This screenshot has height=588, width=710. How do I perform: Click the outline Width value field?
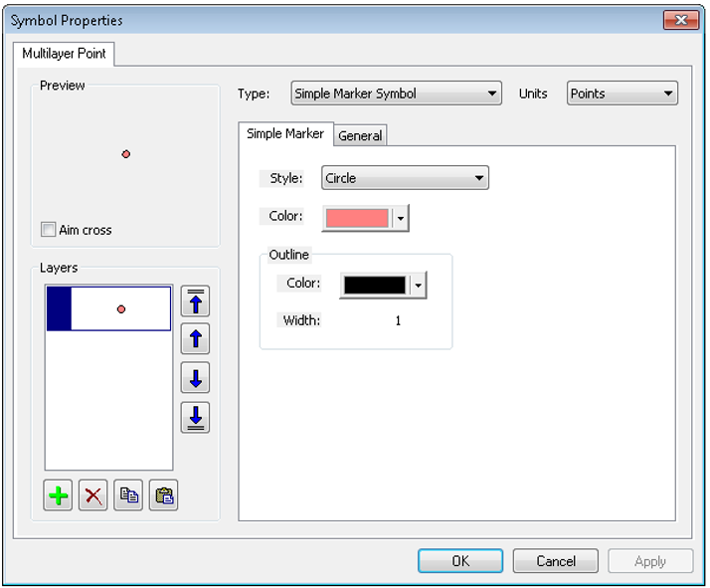click(x=398, y=320)
